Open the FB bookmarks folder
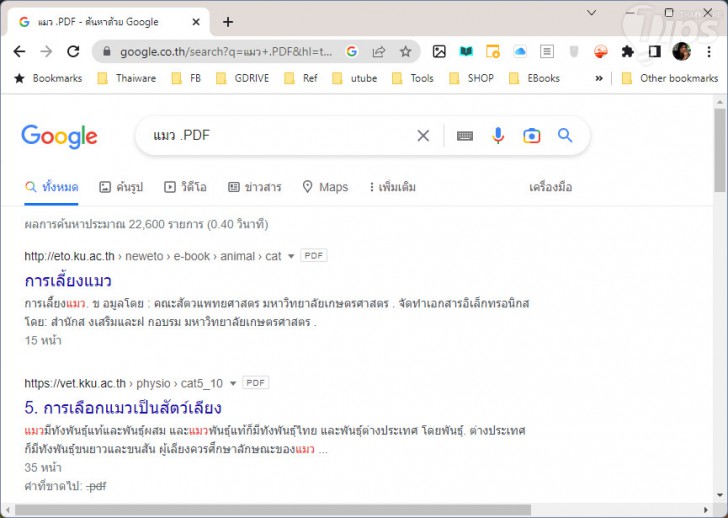The width and height of the screenshot is (728, 518). [x=186, y=78]
